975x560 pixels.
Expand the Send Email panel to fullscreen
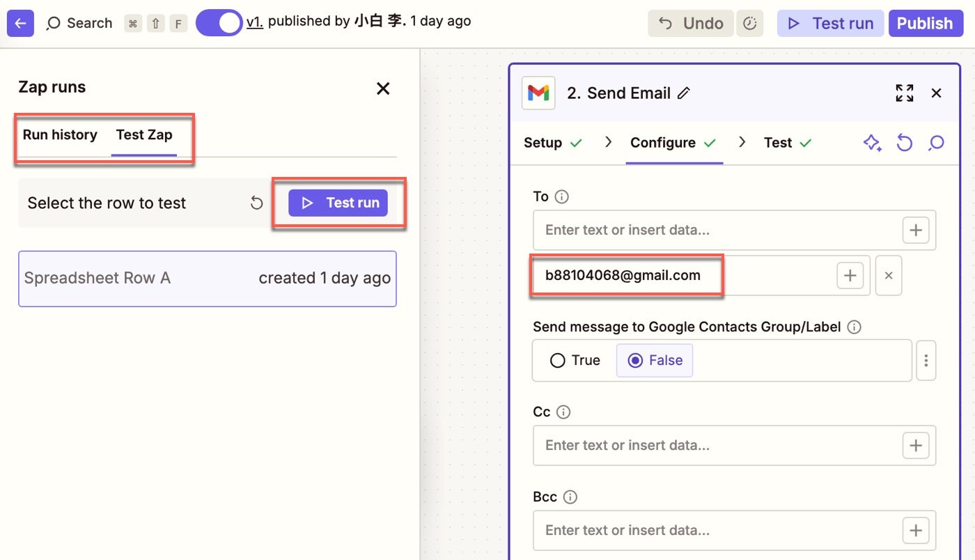click(905, 93)
